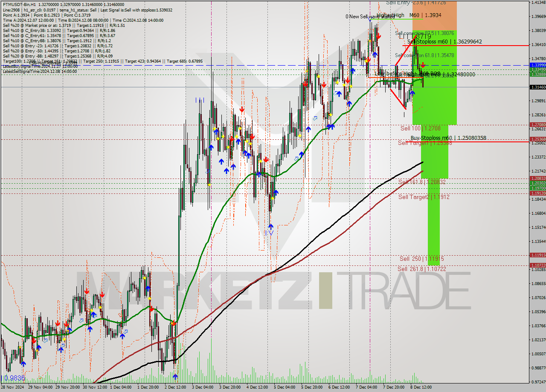Select the 'Sell %20 @ Entry -50' line
The width and height of the screenshot is (546, 392).
click(58, 50)
